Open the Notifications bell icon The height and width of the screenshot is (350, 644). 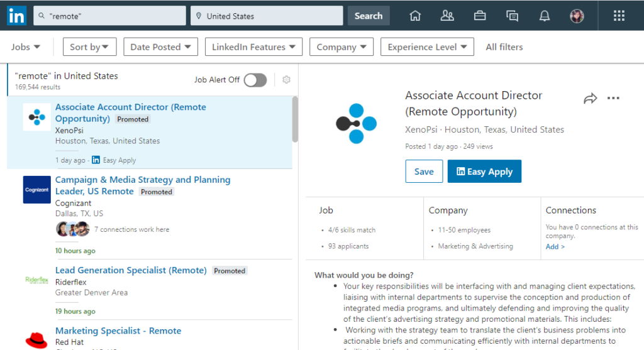(545, 16)
